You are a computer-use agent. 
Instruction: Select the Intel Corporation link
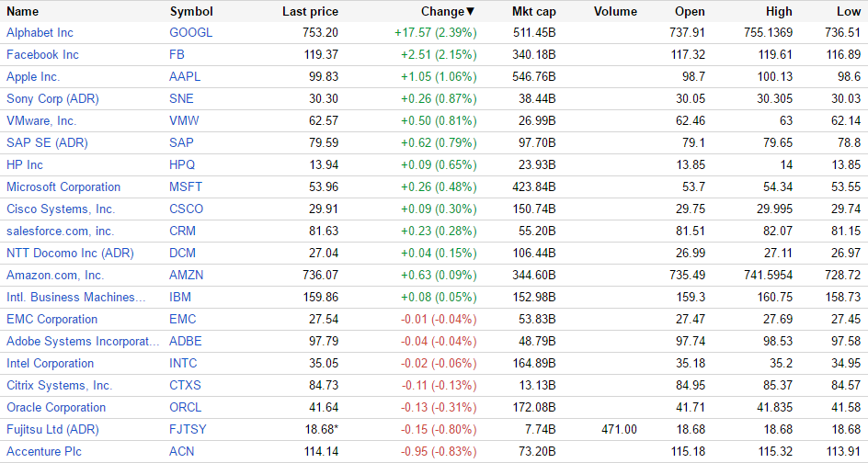[x=50, y=363]
